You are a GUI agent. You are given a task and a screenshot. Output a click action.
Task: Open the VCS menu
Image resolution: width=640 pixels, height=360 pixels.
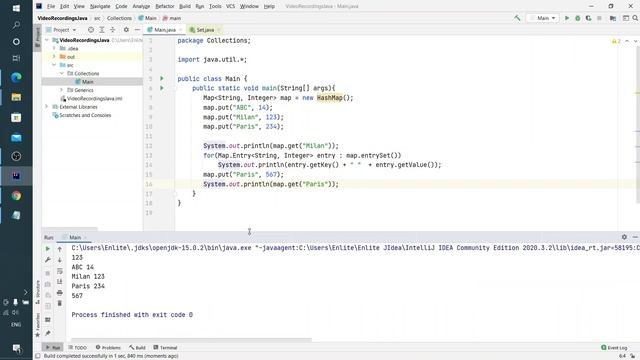(x=231, y=6)
